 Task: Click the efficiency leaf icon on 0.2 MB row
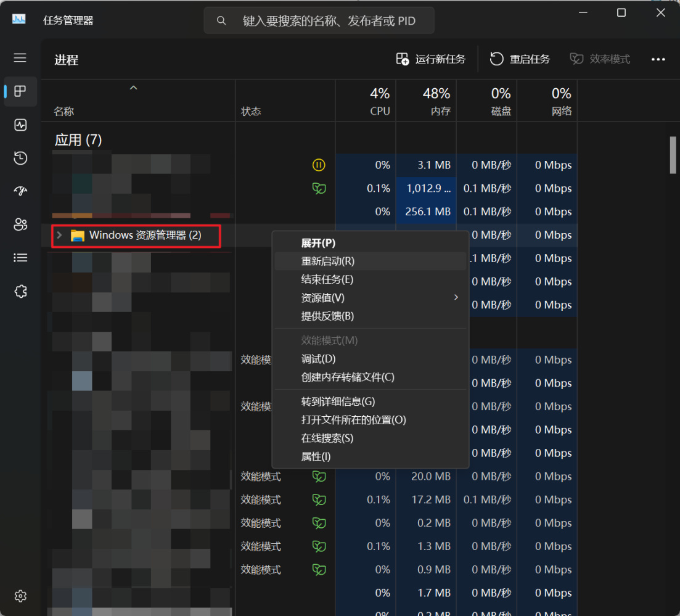tap(319, 523)
